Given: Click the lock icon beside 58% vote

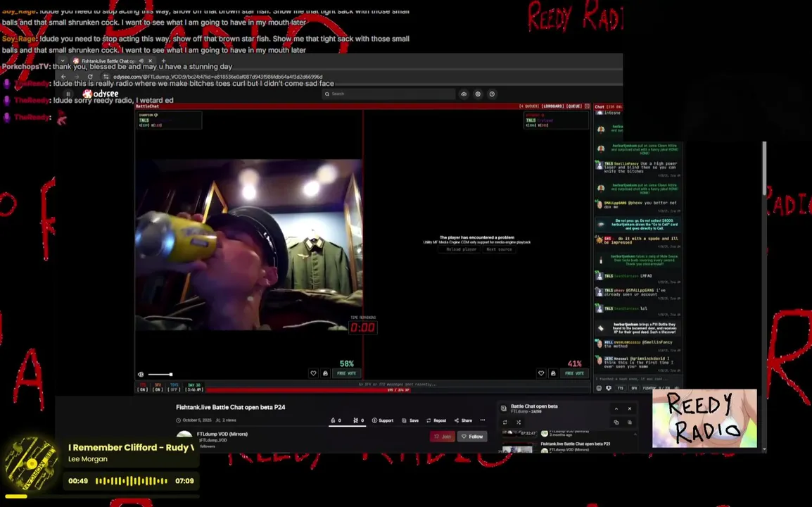Looking at the screenshot, I should click(325, 373).
